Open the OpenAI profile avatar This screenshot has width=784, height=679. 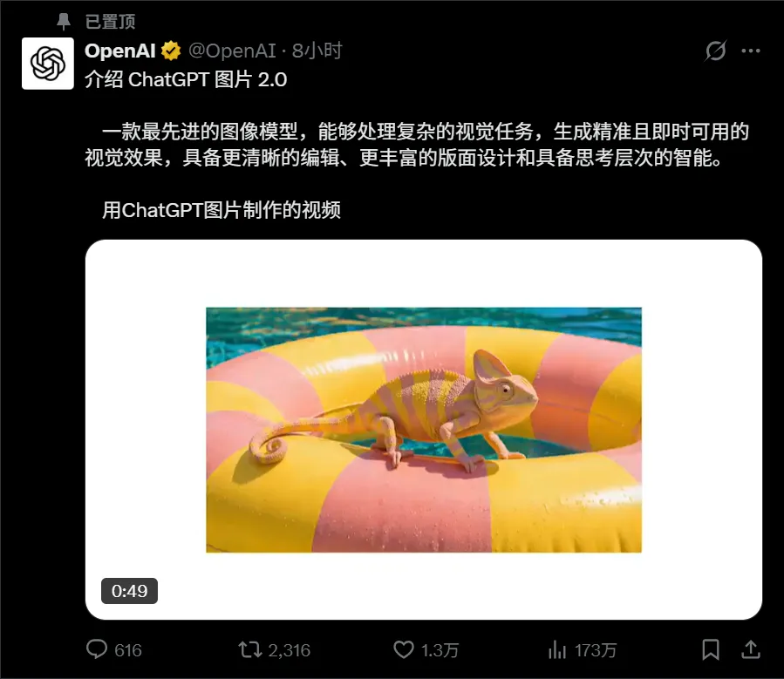(48, 64)
